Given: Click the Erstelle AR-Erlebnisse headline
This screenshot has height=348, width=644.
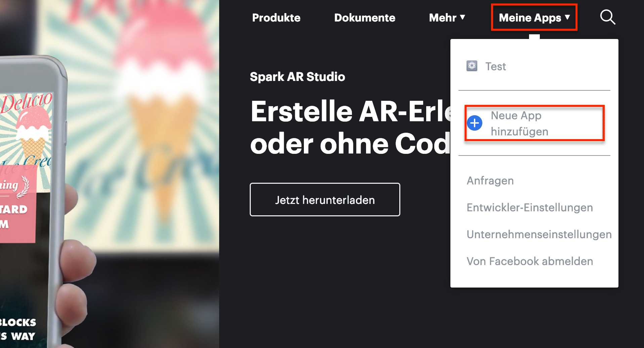Looking at the screenshot, I should (x=350, y=127).
